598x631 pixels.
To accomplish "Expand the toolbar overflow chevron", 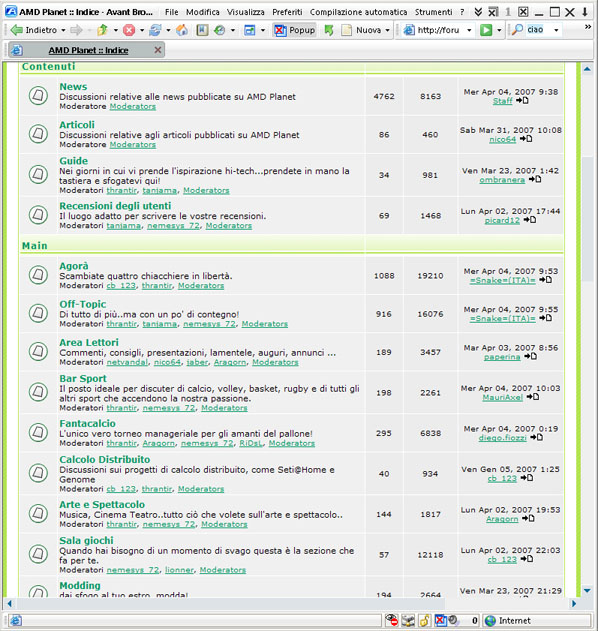I will pos(588,27).
